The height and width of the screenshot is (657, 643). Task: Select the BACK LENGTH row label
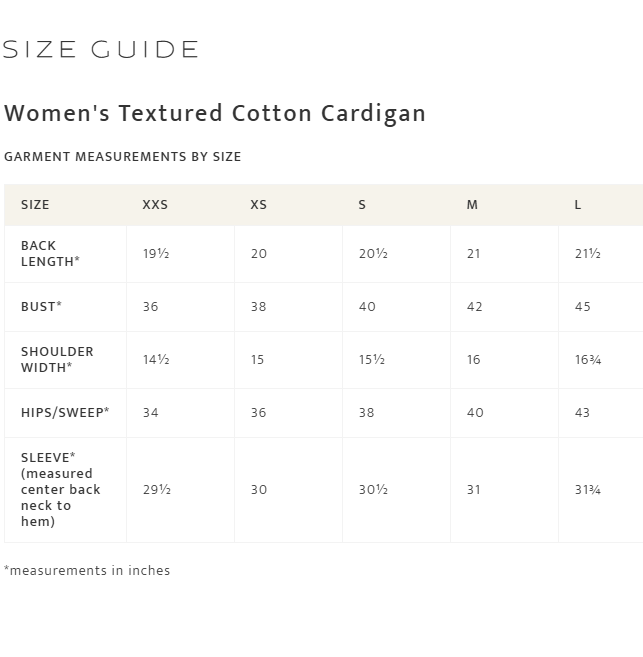tap(50, 254)
